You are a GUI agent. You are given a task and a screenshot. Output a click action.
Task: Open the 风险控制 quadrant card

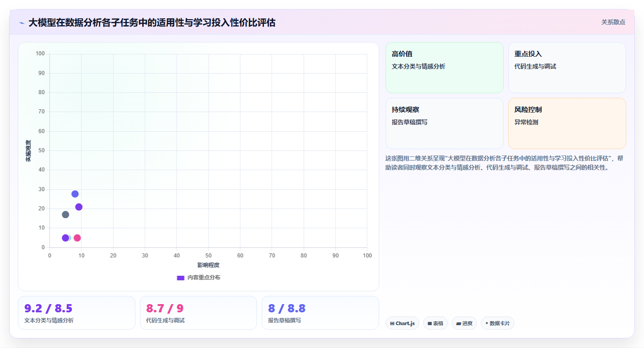tap(567, 123)
